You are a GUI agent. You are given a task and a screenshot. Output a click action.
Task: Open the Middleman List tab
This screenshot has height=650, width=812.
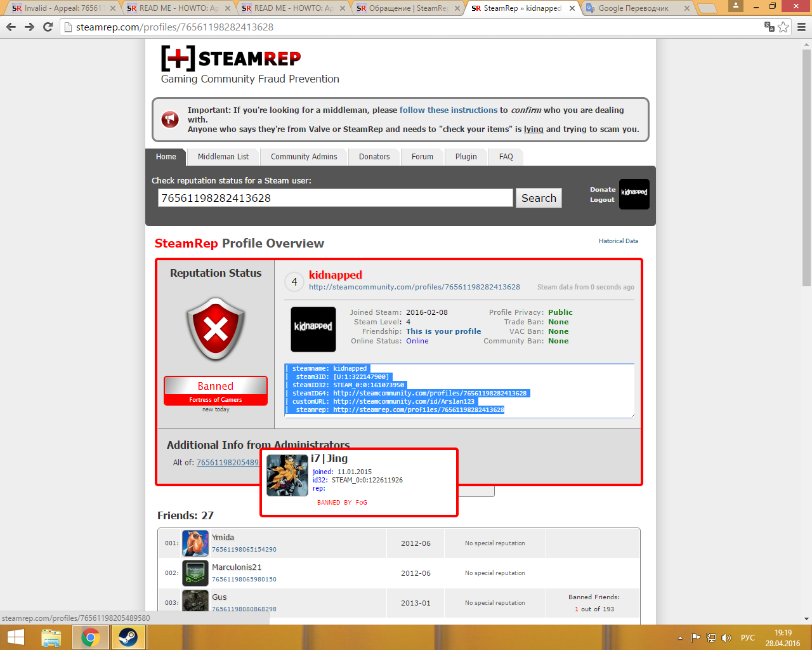point(223,157)
